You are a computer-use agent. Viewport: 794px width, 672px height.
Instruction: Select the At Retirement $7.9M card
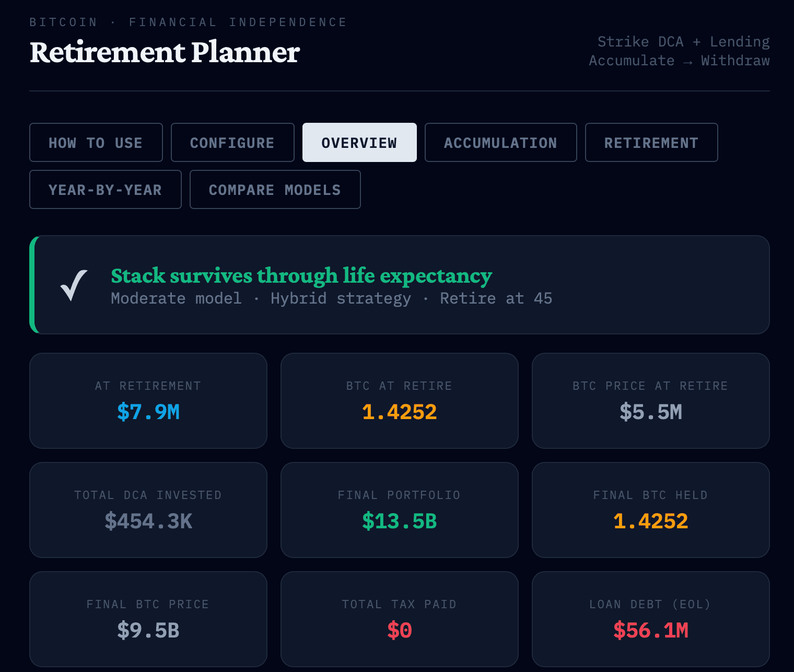tap(148, 401)
